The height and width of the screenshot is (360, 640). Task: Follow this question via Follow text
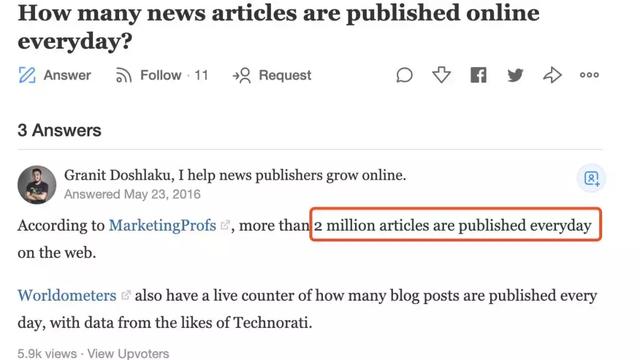tap(161, 75)
